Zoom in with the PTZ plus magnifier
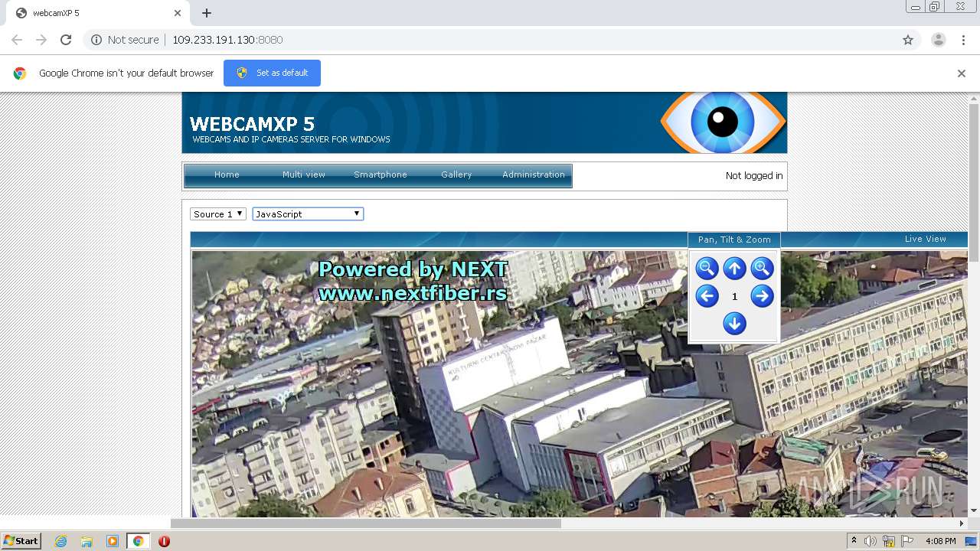 pos(762,269)
